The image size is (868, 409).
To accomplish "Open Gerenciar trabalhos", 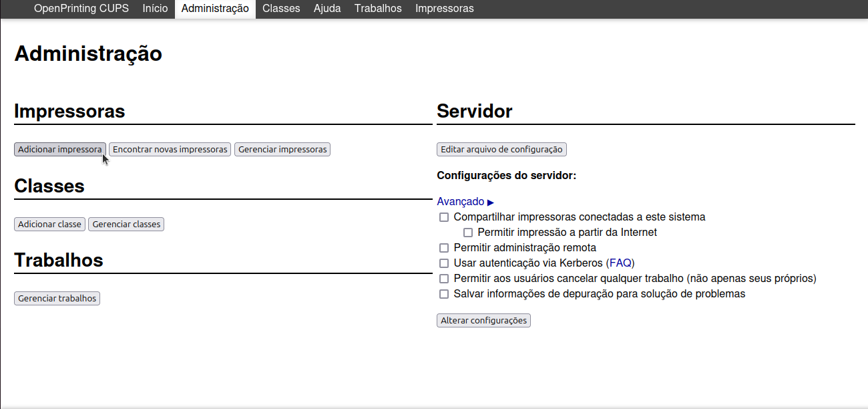I will pos(57,298).
